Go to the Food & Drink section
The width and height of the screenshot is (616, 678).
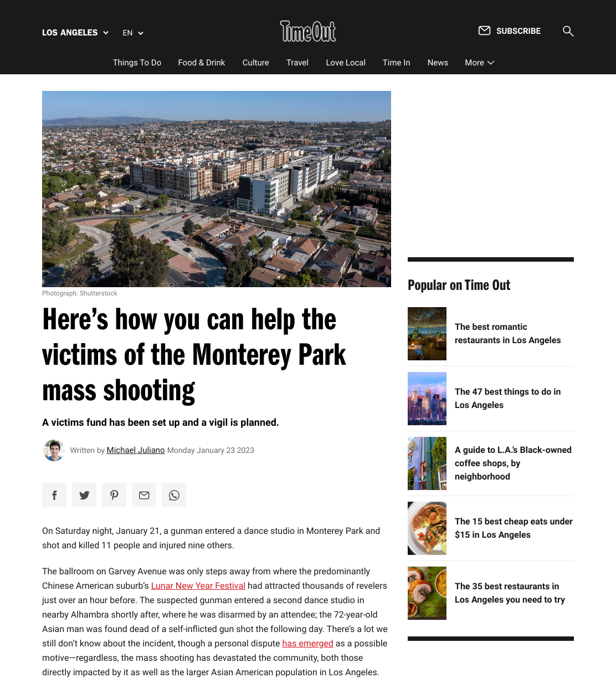pos(202,63)
